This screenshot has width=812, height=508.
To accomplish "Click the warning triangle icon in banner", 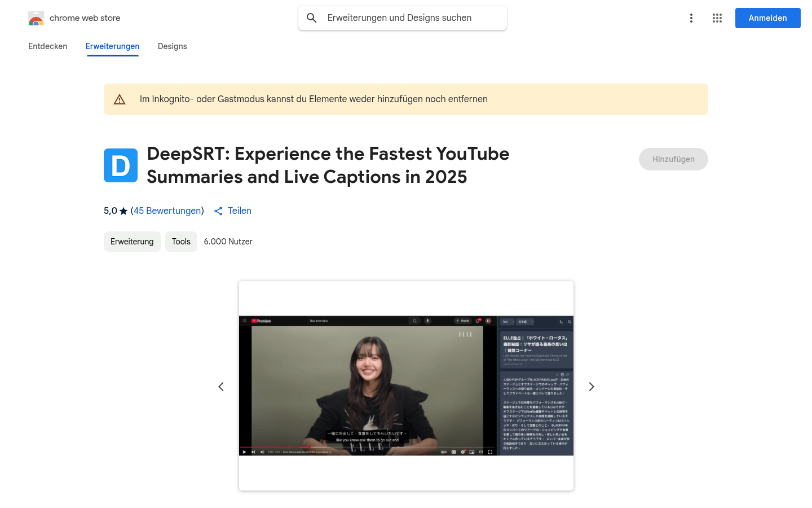I will click(120, 99).
